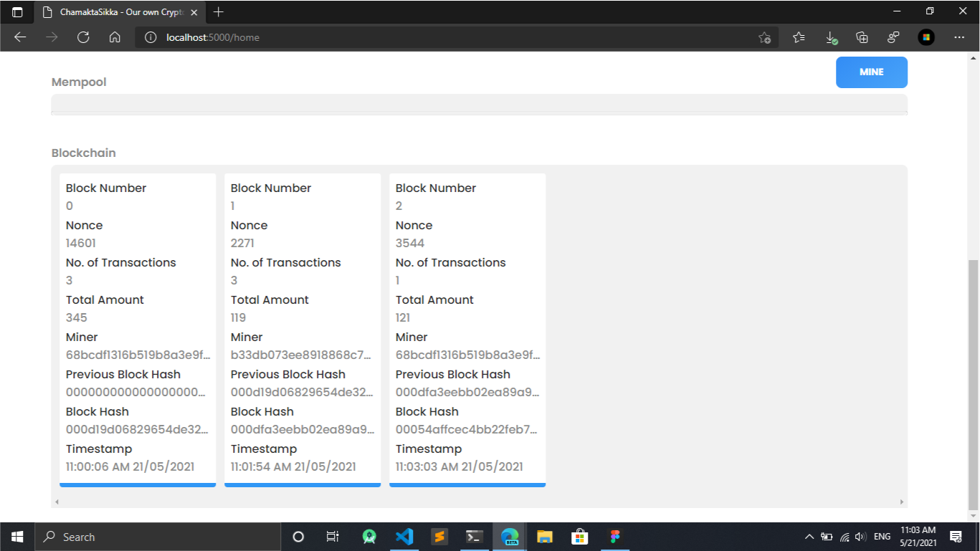980x551 pixels.
Task: Click block 0 hash 000d19d06829654de32
Action: click(138, 430)
